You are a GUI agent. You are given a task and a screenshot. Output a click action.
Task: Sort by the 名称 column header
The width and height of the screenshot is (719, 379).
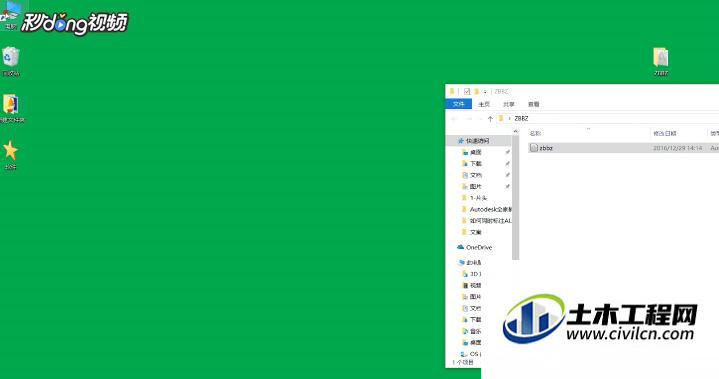[535, 133]
